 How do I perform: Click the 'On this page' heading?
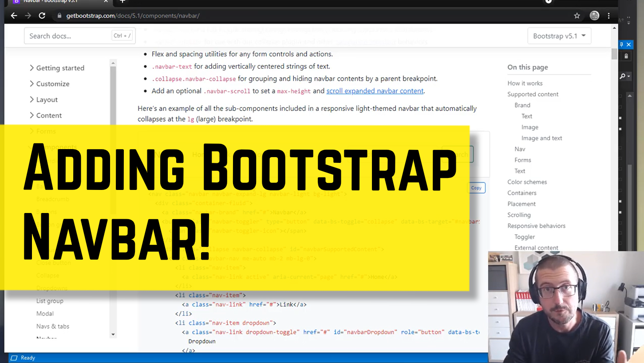tap(528, 67)
